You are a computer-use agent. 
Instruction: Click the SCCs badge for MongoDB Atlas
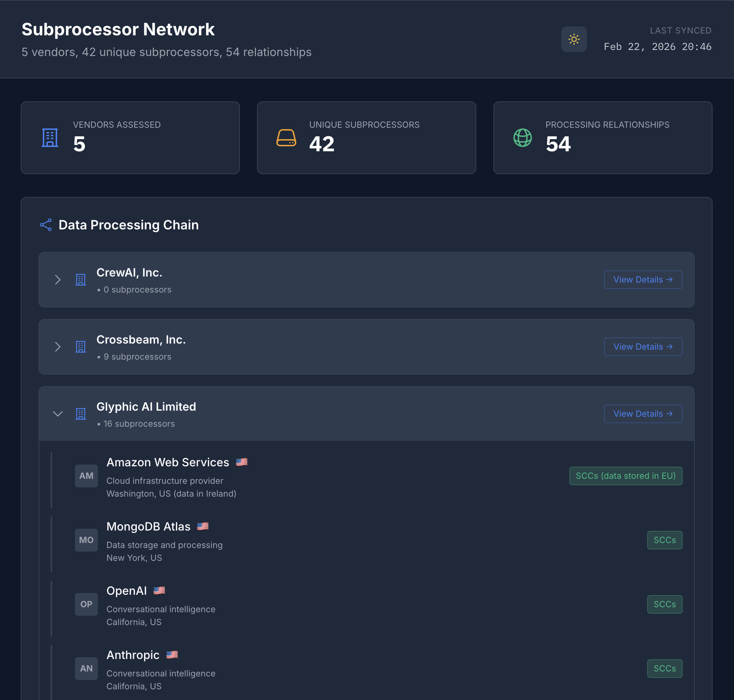click(664, 540)
